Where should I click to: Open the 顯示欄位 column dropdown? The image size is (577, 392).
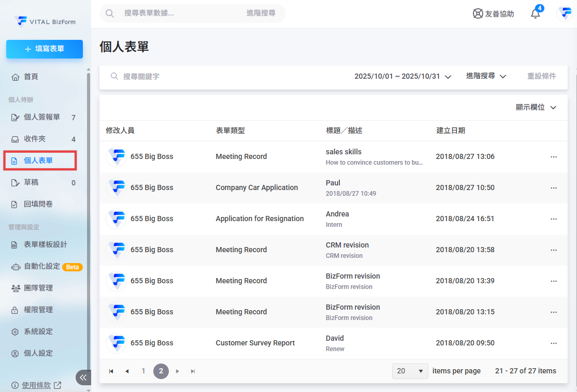click(x=536, y=107)
